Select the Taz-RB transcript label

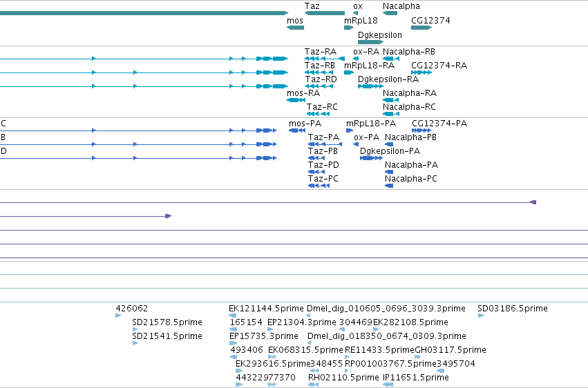pos(320,66)
